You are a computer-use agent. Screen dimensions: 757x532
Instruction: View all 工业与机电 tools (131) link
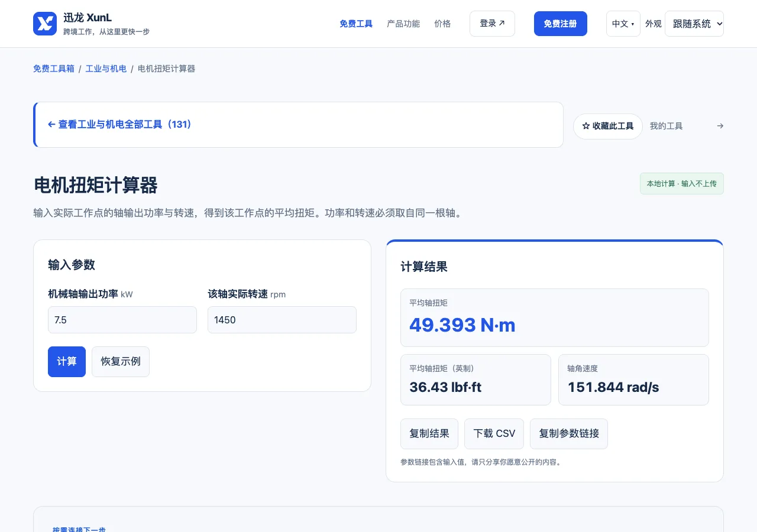coord(120,125)
